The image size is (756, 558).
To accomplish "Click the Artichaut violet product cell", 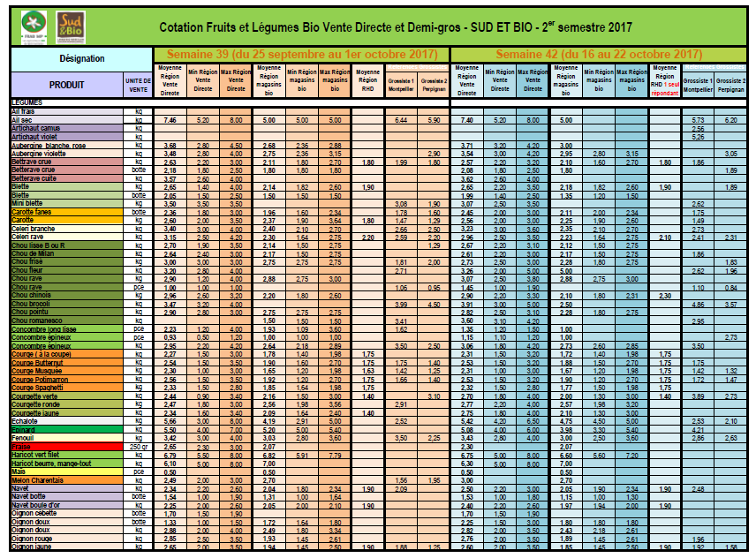I will coord(67,137).
